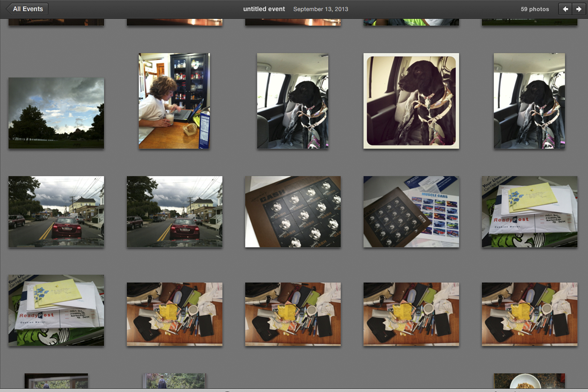Go to previous event with left arrow
The width and height of the screenshot is (588, 392).
(565, 9)
